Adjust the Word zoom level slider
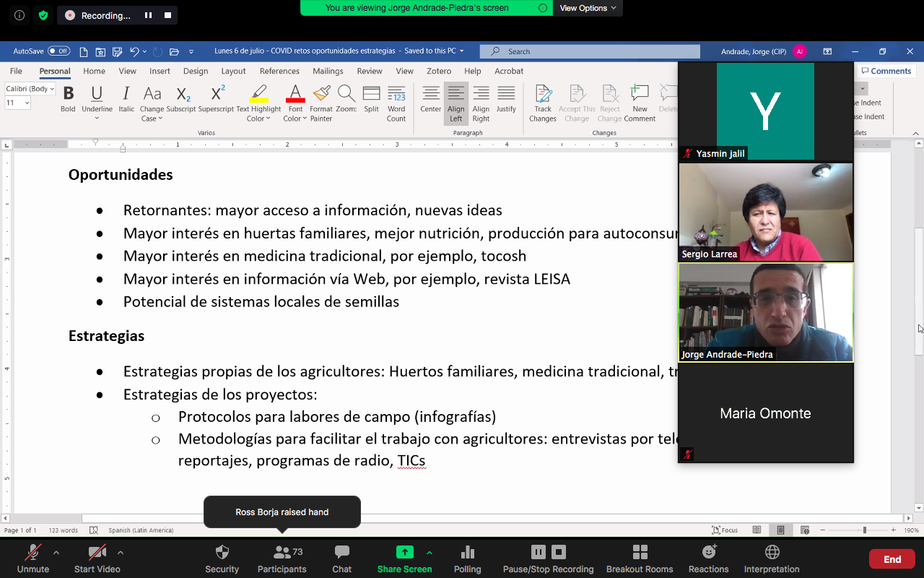This screenshot has width=924, height=578. click(x=864, y=530)
